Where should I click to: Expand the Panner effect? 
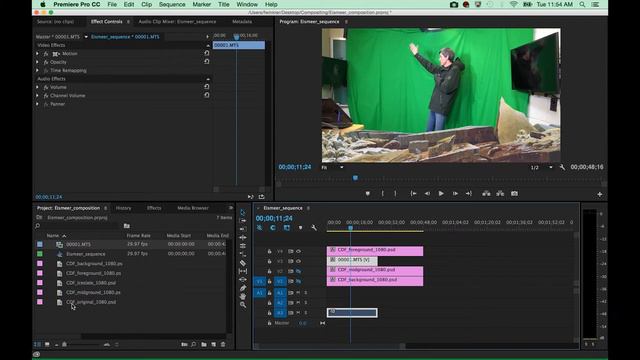click(37, 104)
